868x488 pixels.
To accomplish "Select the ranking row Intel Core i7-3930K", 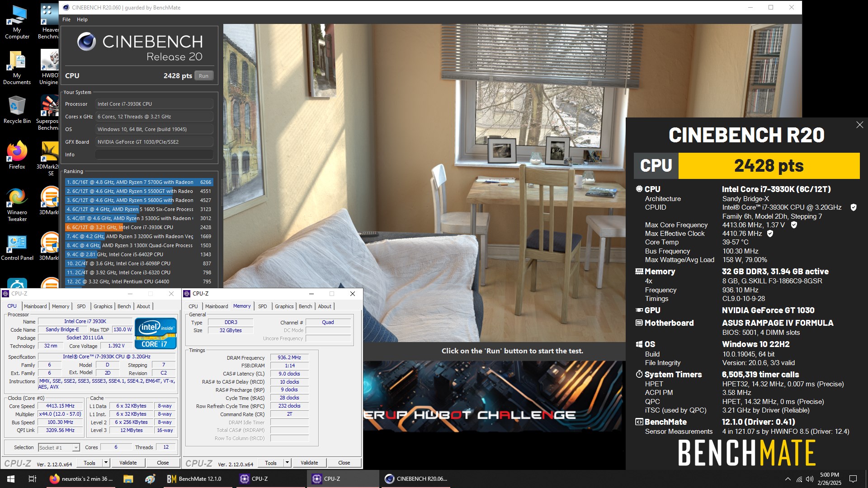I will (139, 227).
